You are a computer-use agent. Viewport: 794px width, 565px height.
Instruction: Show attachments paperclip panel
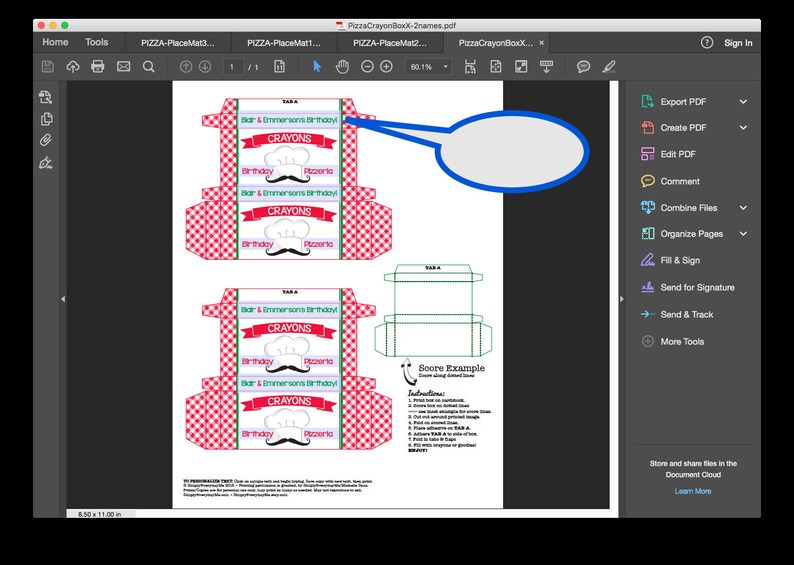[46, 140]
